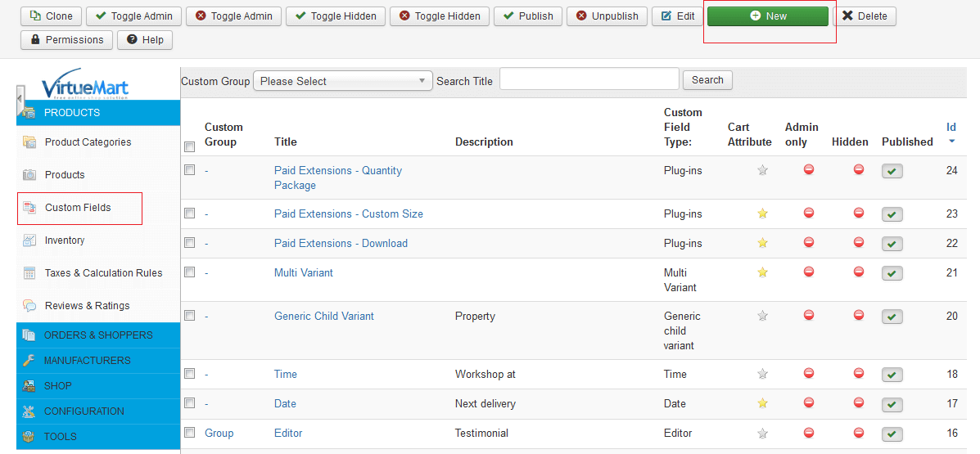Open Taxes & Calculation Rules
This screenshot has height=454, width=980.
click(x=104, y=273)
